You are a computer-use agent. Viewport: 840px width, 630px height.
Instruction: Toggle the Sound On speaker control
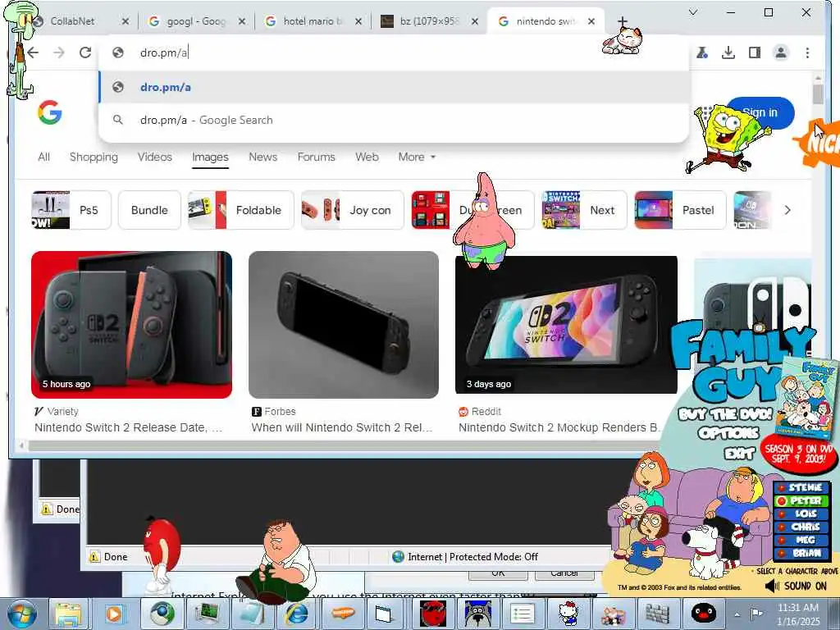coord(796,586)
